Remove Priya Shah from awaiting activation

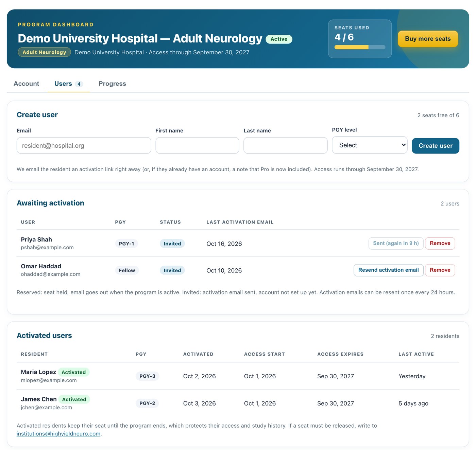[x=440, y=243]
